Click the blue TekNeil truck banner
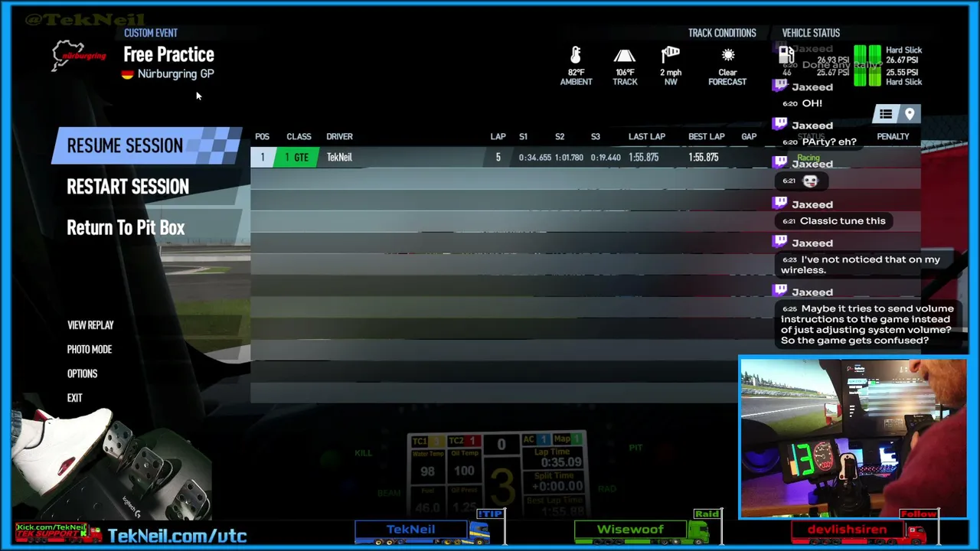 coord(422,532)
